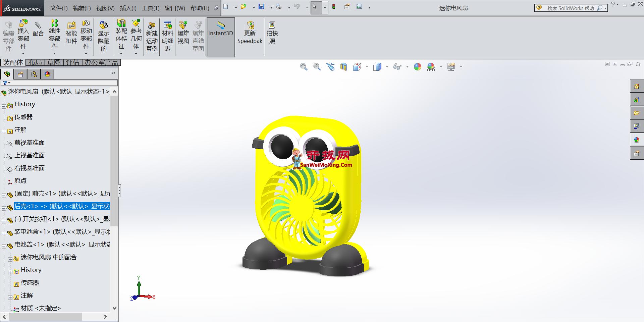644x322 pixels.
Task: Click the Previous View icon
Action: [x=330, y=67]
